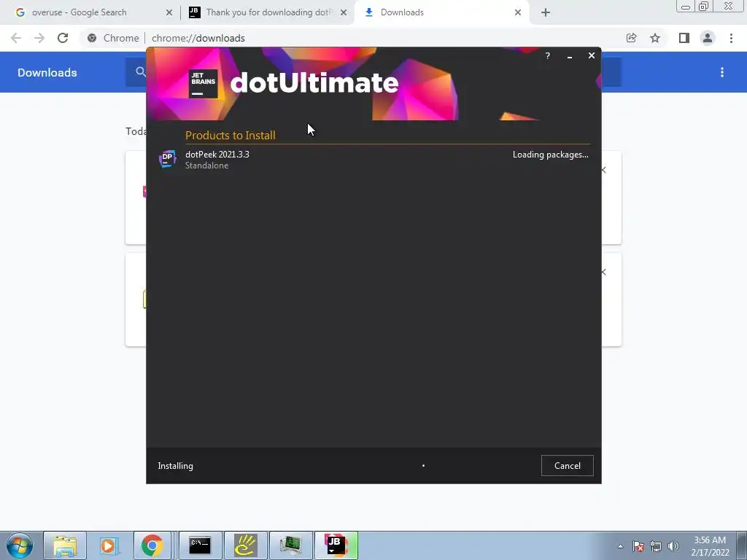Viewport: 747px width, 560px height.
Task: Open Downloads page more actions menu
Action: tap(722, 72)
